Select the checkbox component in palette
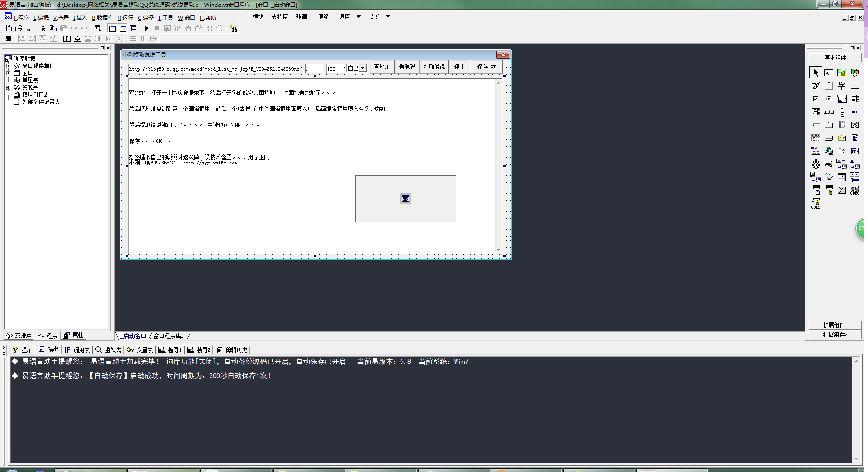868x472 pixels. [x=815, y=99]
